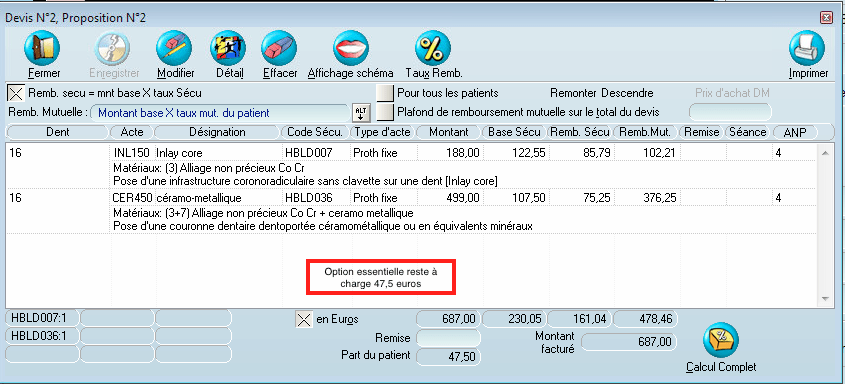The height and width of the screenshot is (384, 845).
Task: Toggle Remb. secu base X taux checkbox
Action: [x=16, y=93]
